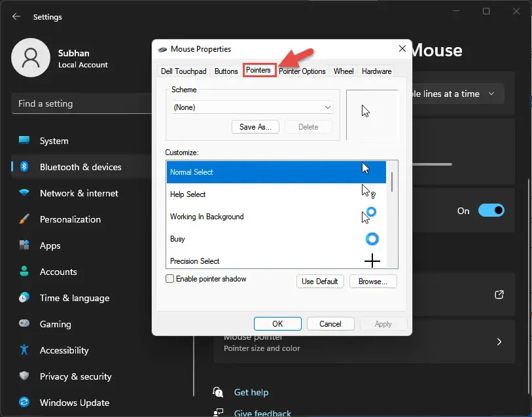Open Network & internet settings
Screen dimensions: 532x417
[x=79, y=193]
